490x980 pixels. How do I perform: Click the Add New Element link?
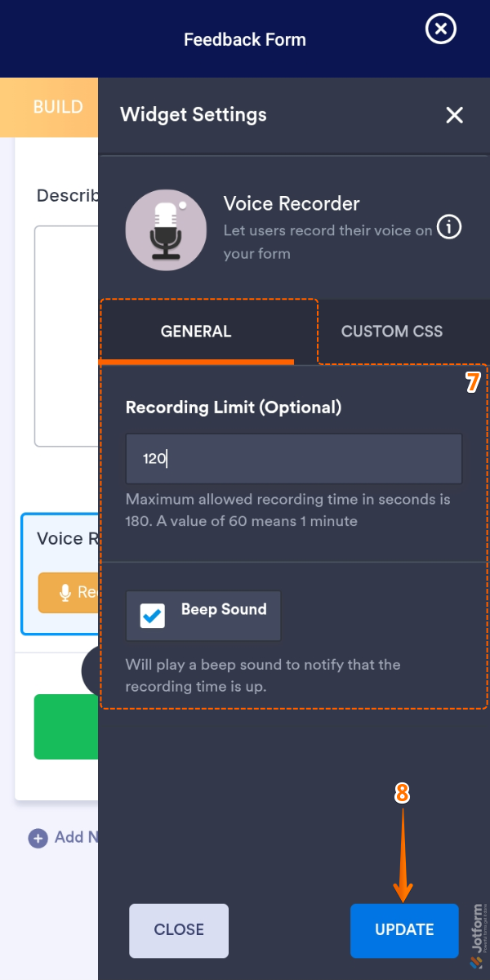point(73,838)
